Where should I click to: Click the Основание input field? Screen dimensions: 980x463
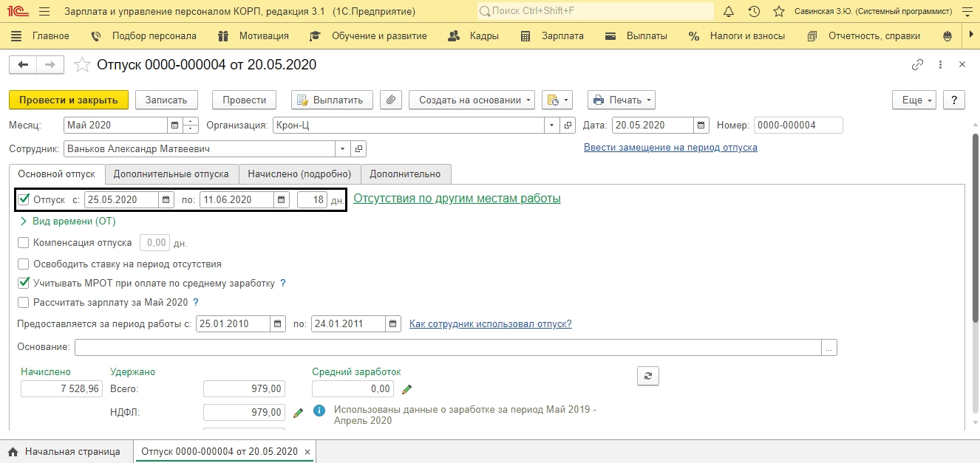coord(448,347)
